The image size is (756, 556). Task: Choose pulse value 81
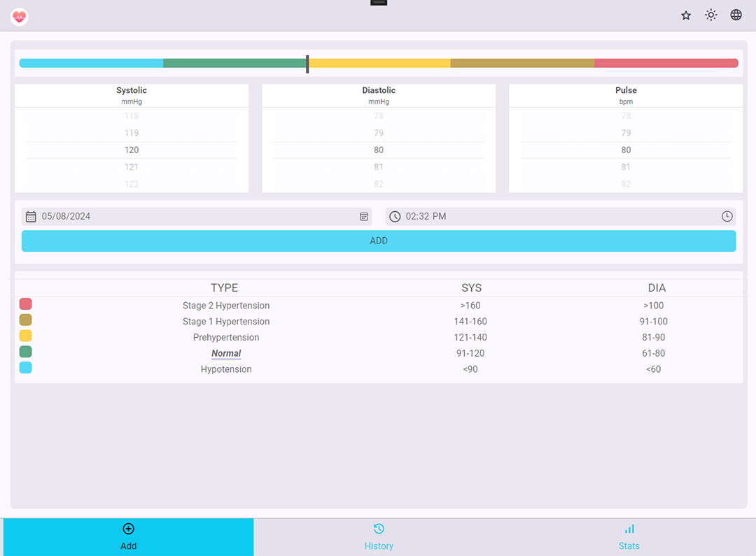click(x=626, y=167)
